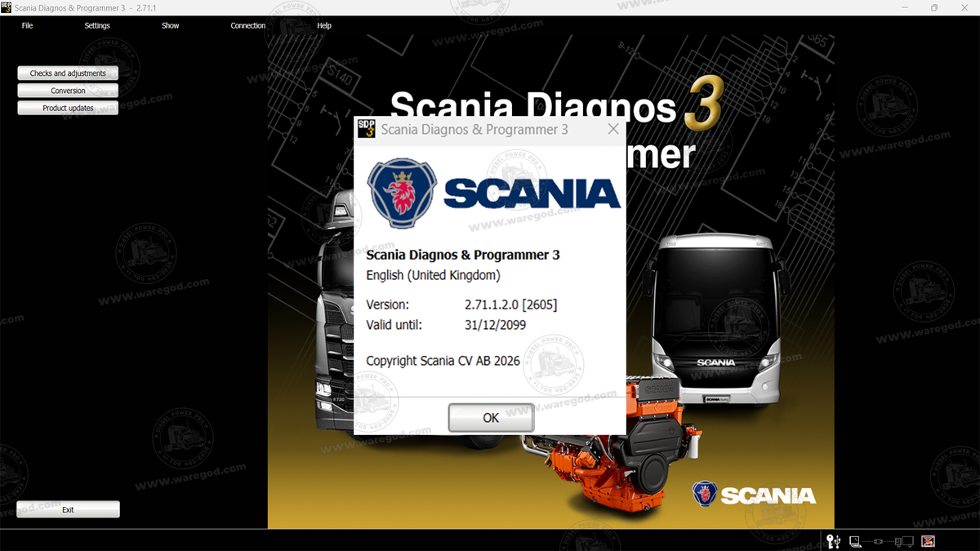Click the bold Scania Diagnos & Programmer 3 heading
The image size is (980, 551).
point(462,255)
